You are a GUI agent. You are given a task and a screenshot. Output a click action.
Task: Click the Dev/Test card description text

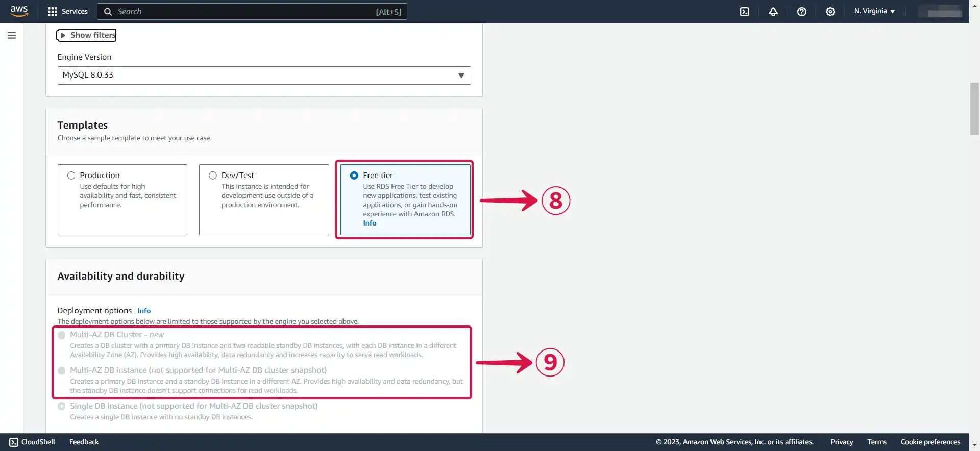(x=267, y=196)
